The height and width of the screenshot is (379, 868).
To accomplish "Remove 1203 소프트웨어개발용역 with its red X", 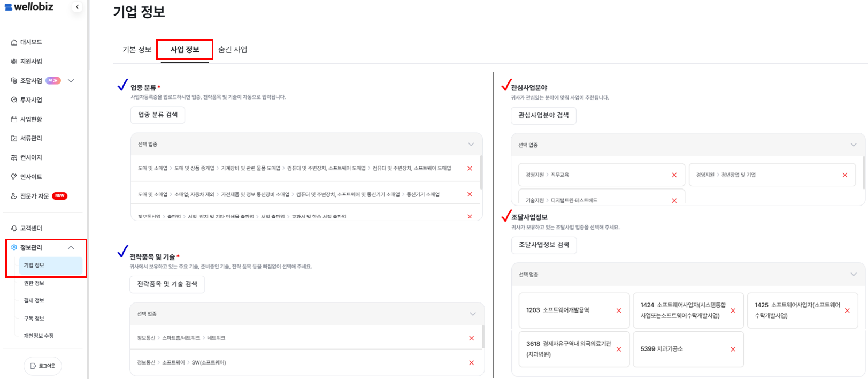I will pyautogui.click(x=619, y=310).
